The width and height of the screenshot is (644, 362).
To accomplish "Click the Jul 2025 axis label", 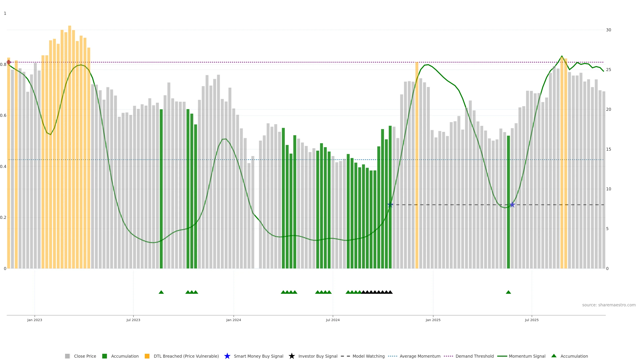I will (531, 320).
